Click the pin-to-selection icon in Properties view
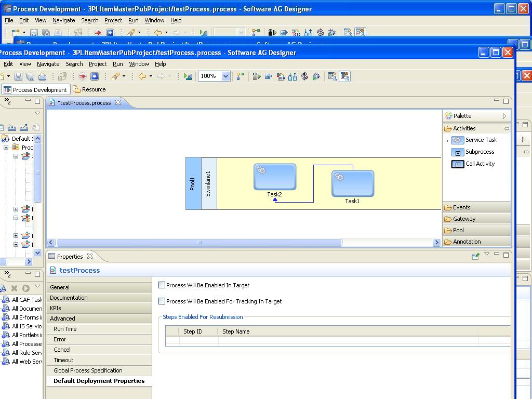This screenshot has width=532, height=399. pyautogui.click(x=476, y=256)
